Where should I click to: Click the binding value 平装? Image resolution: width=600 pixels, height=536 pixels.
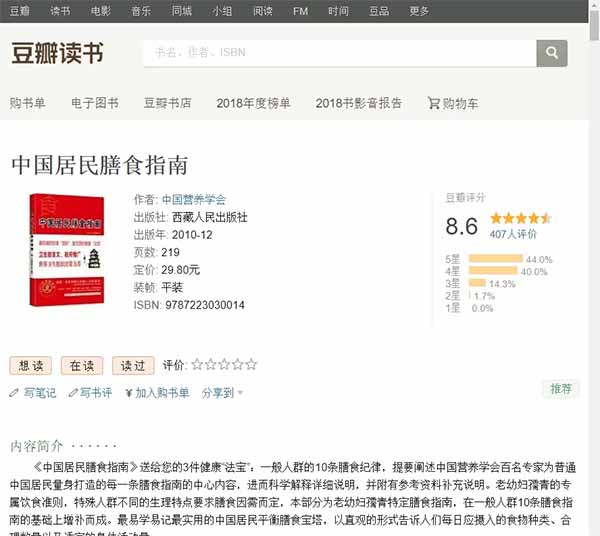(x=172, y=287)
